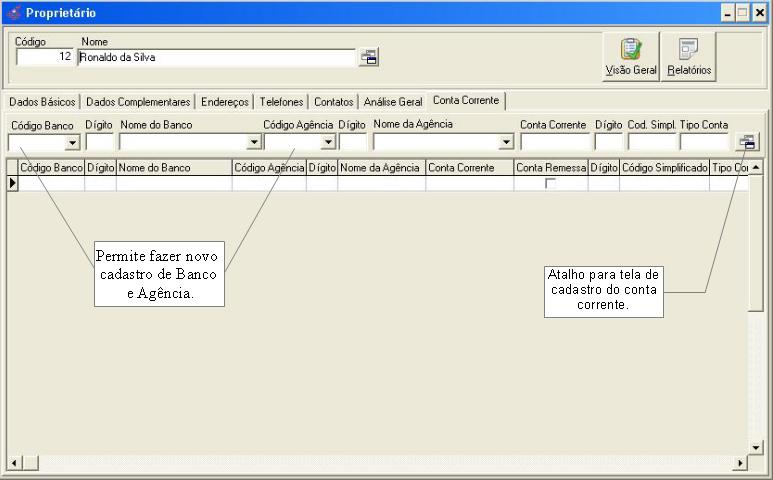Image resolution: width=773 pixels, height=480 pixels.
Task: Click the Conta Corrente input field
Action: coord(555,142)
